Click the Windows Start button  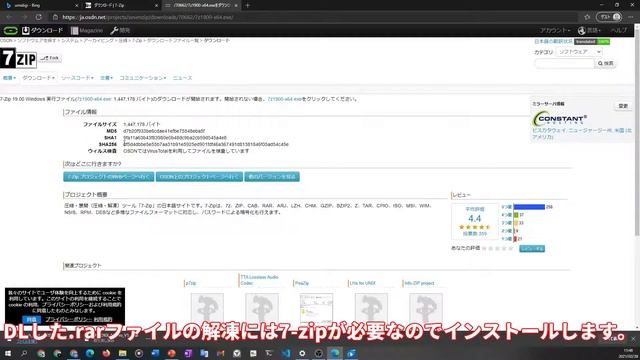click(x=8, y=353)
